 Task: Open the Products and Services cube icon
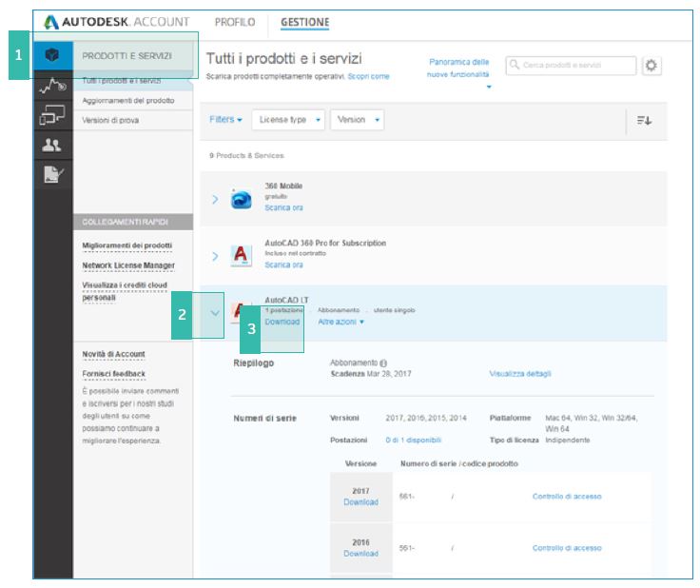tap(52, 55)
